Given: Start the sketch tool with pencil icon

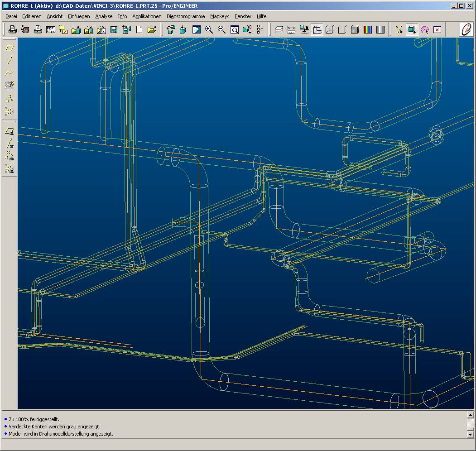Looking at the screenshot, I should tap(10, 86).
